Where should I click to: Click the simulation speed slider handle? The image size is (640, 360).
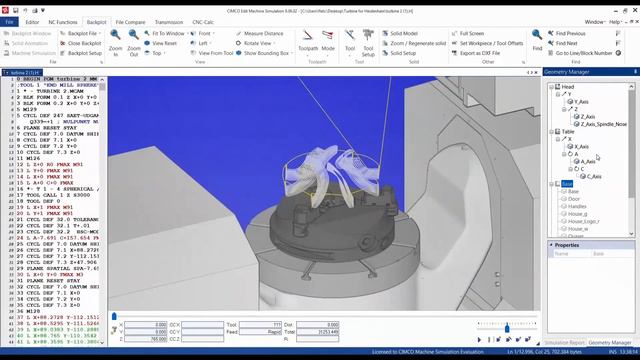click(x=507, y=328)
